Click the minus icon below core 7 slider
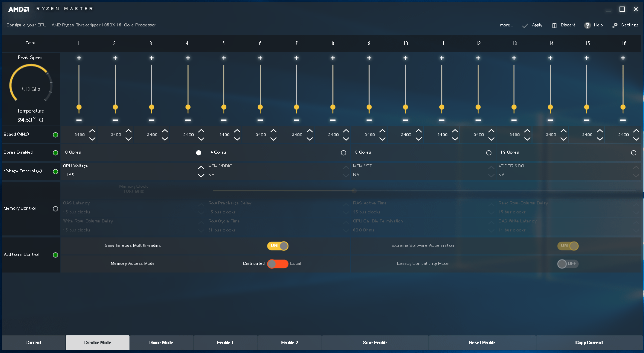This screenshot has width=644, height=353. click(296, 120)
